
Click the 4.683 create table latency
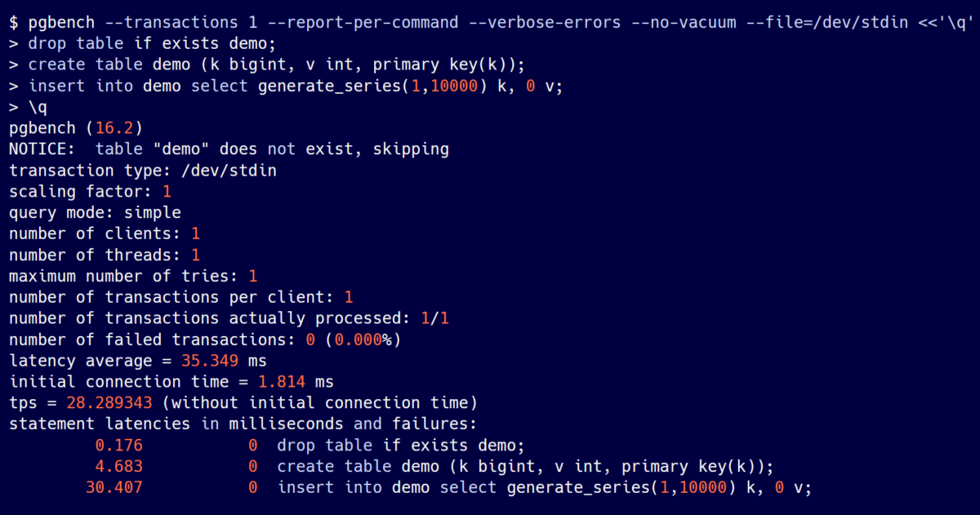point(118,467)
